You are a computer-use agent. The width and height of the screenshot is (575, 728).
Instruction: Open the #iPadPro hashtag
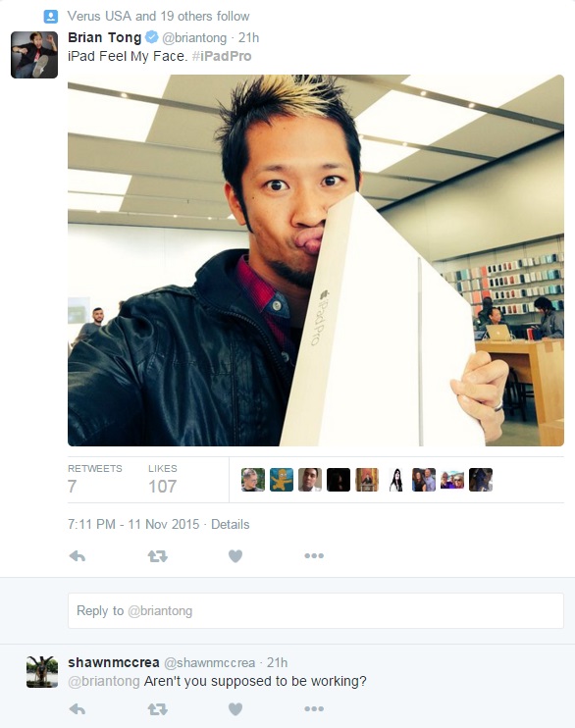tap(222, 56)
